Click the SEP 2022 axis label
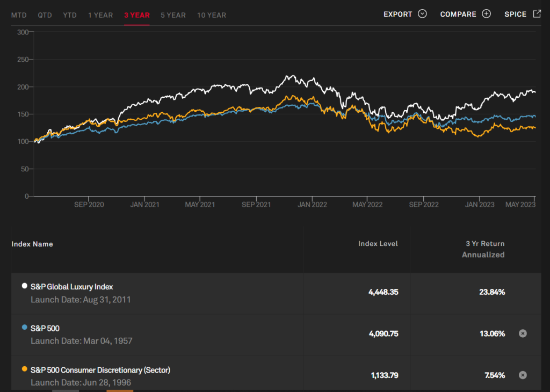This screenshot has height=392, width=550. [424, 205]
